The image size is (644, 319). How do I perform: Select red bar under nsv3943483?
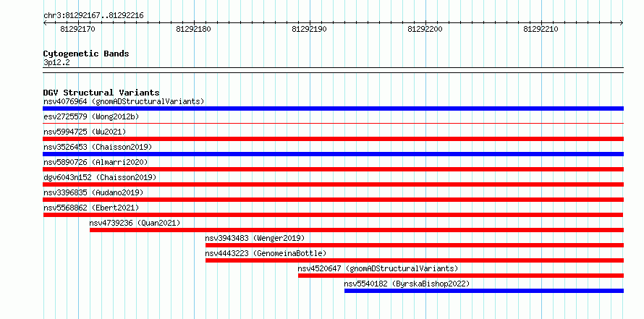click(415, 245)
